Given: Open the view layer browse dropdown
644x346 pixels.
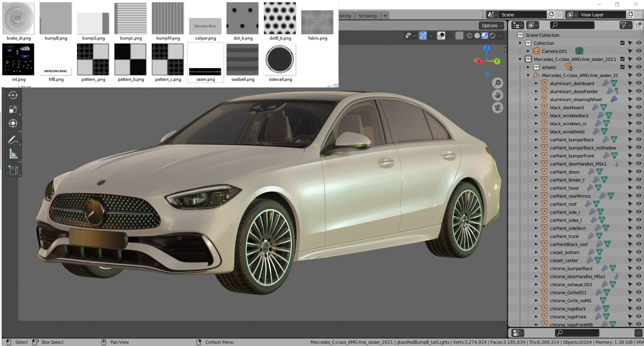Looking at the screenshot, I should (572, 15).
